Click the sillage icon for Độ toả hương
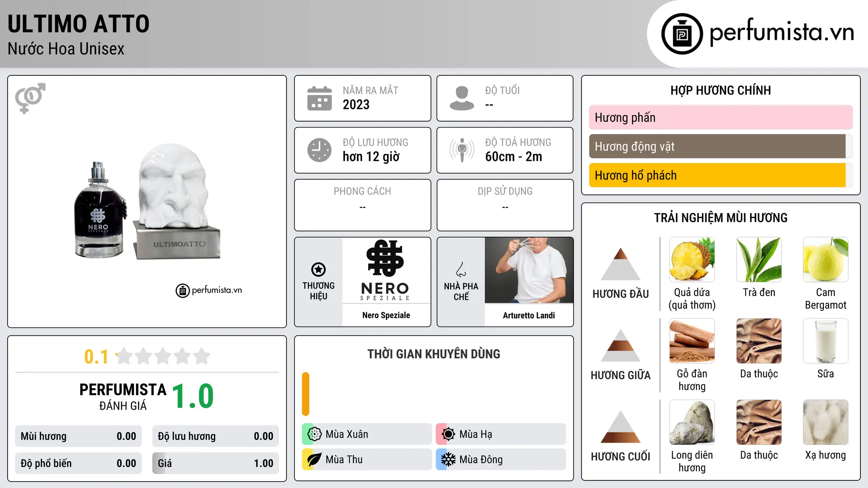The height and width of the screenshot is (488, 868). 462,150
